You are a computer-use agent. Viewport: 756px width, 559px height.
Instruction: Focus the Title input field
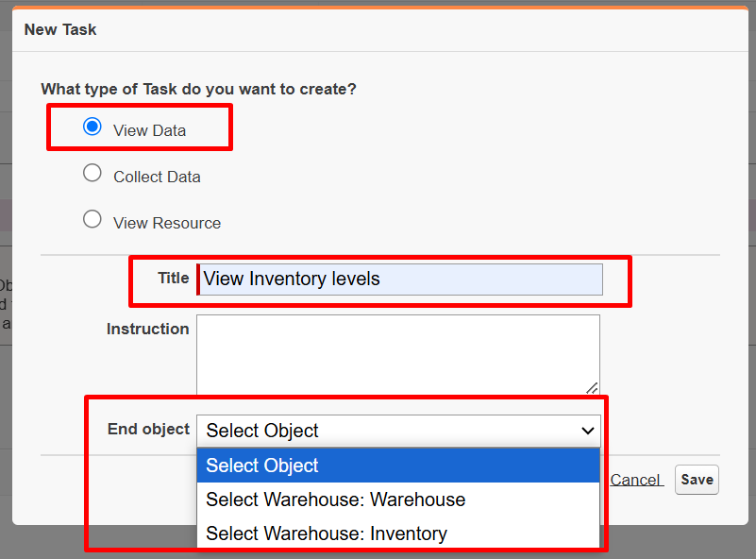click(400, 279)
